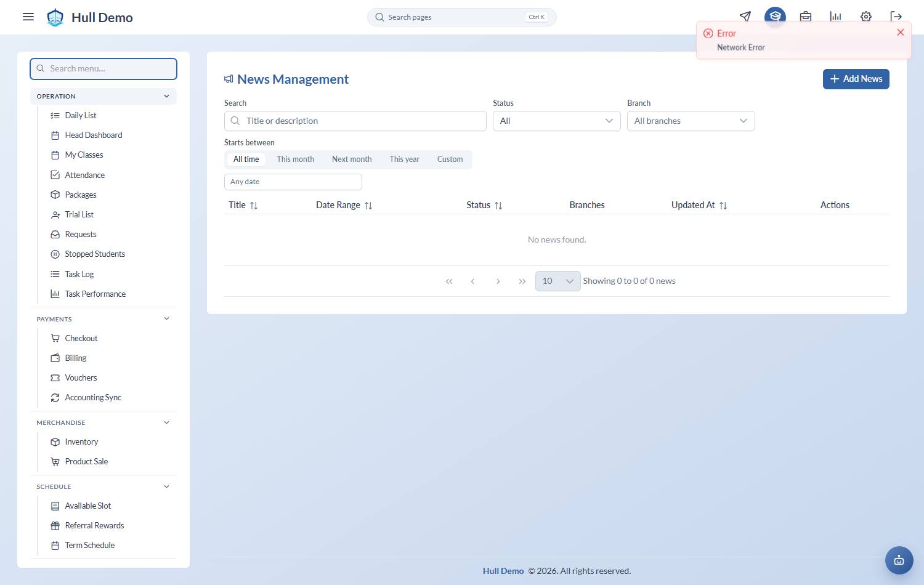Click the bar chart icon in header
This screenshot has height=585, width=924.
835,17
